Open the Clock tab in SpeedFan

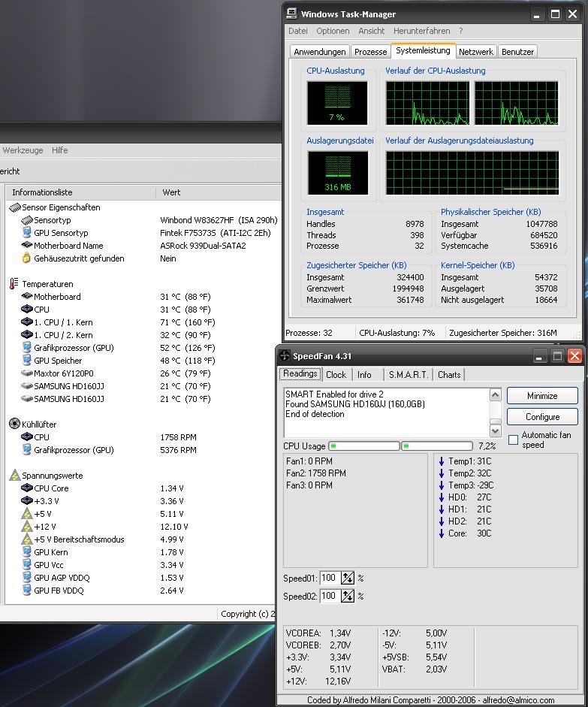pos(336,375)
